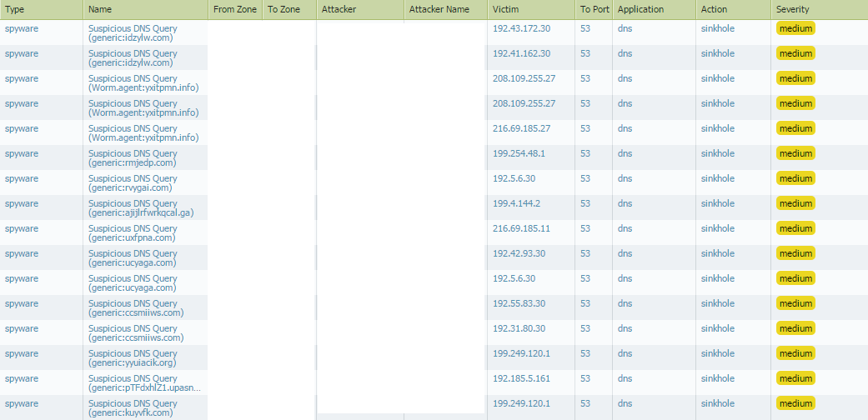868x420 pixels.
Task: Click victim IP 192.185.5.161
Action: [x=521, y=378]
